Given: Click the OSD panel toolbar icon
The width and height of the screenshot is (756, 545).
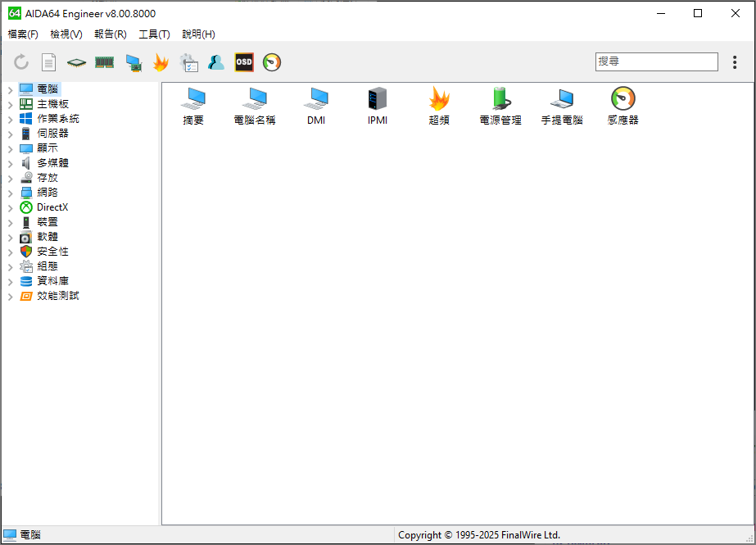Looking at the screenshot, I should (x=244, y=62).
